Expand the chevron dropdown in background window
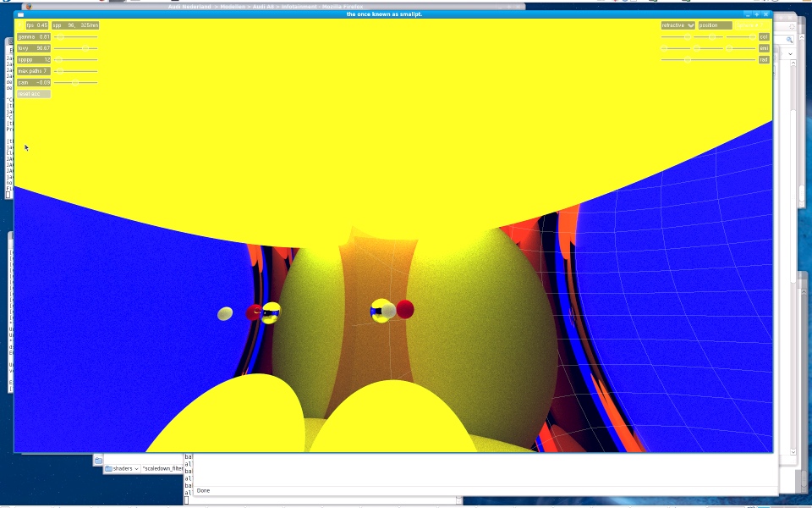Image resolution: width=812 pixels, height=508 pixels. pyautogui.click(x=790, y=53)
